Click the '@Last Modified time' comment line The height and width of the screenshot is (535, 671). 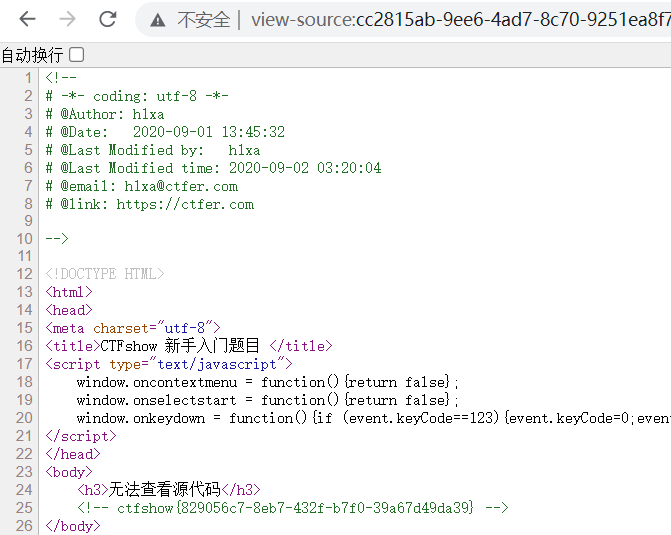214,168
